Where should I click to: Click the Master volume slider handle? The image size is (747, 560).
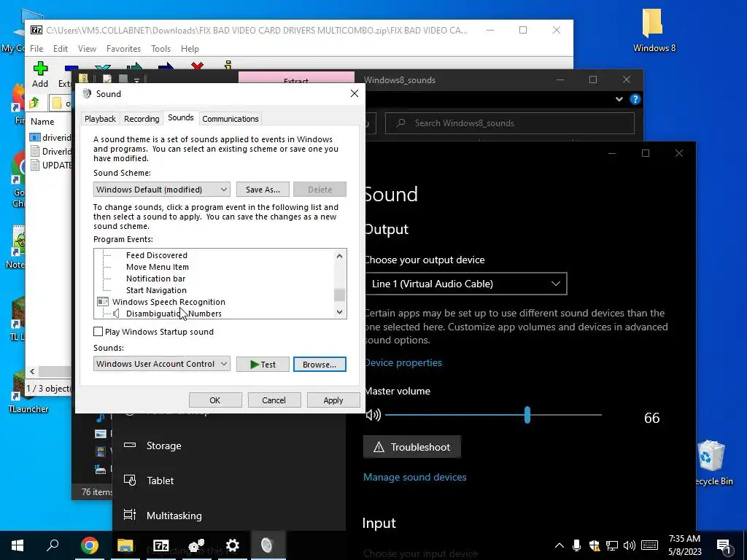pyautogui.click(x=527, y=415)
